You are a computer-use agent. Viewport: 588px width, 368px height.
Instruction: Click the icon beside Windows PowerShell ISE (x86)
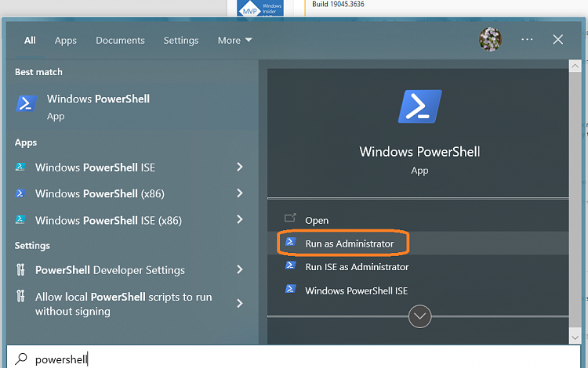point(20,220)
